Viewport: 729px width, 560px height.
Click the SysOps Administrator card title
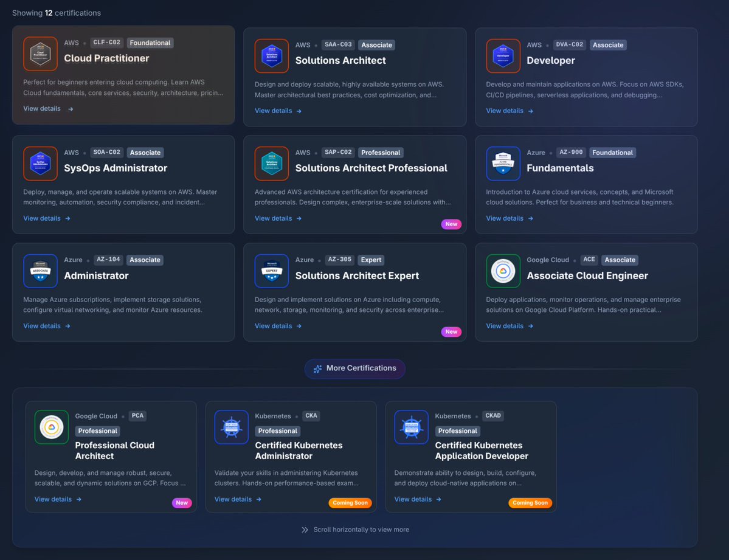(116, 168)
